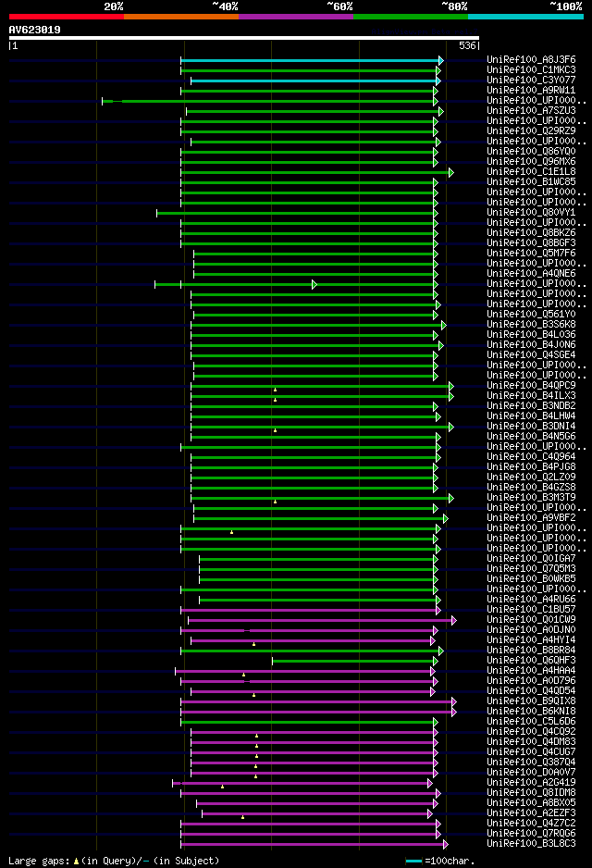Select label UniRef100_Q561Y0
Screen dimensions: 592x868
pyautogui.click(x=531, y=314)
